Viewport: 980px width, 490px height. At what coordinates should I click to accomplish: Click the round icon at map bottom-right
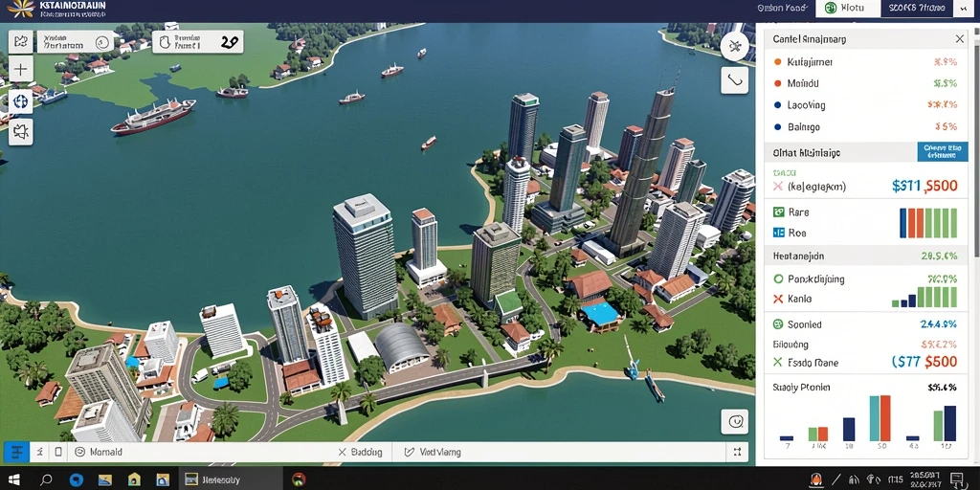[x=734, y=421]
